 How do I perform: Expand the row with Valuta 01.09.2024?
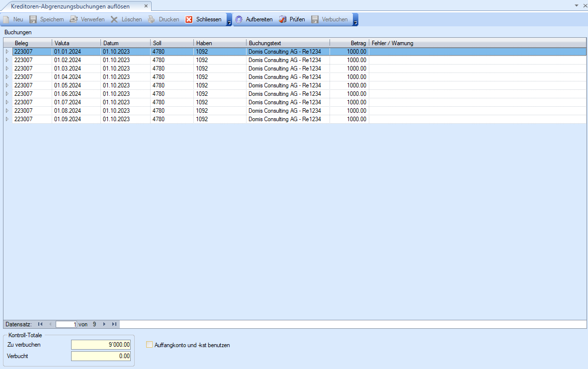pos(7,119)
